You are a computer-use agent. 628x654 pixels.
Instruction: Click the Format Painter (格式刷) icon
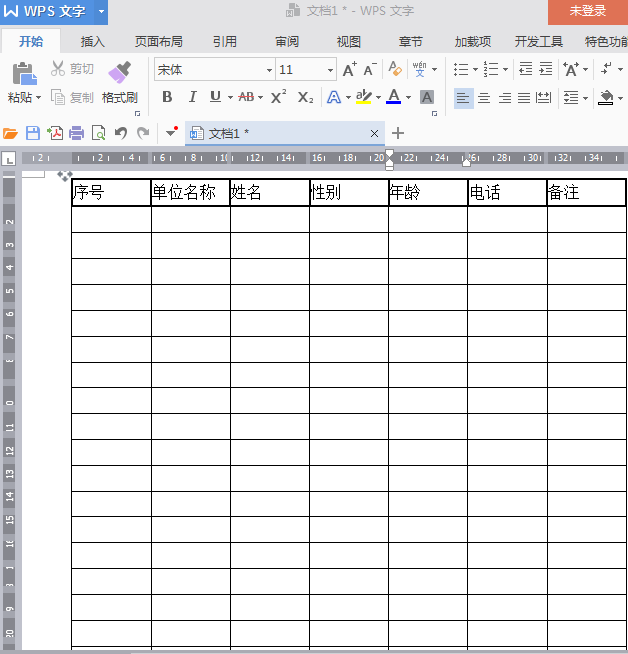119,73
